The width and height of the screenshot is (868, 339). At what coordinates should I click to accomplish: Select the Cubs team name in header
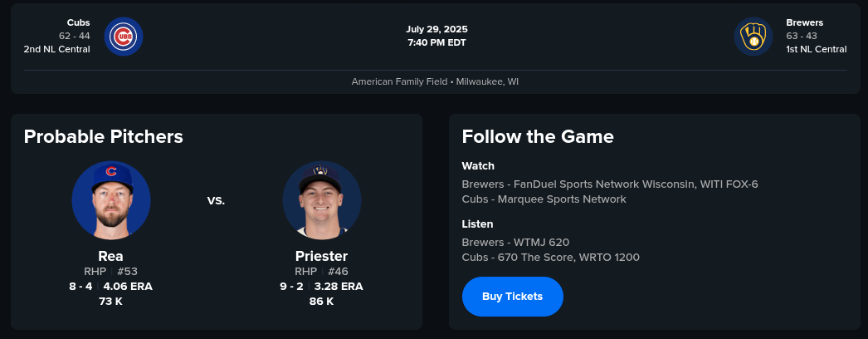click(x=78, y=22)
